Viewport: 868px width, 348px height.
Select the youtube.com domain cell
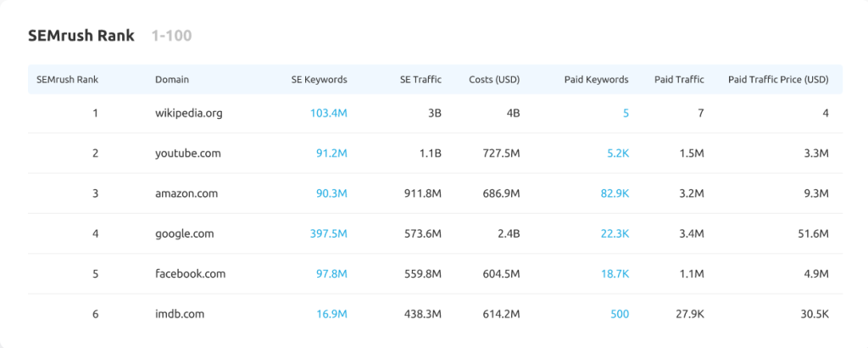[x=188, y=154]
